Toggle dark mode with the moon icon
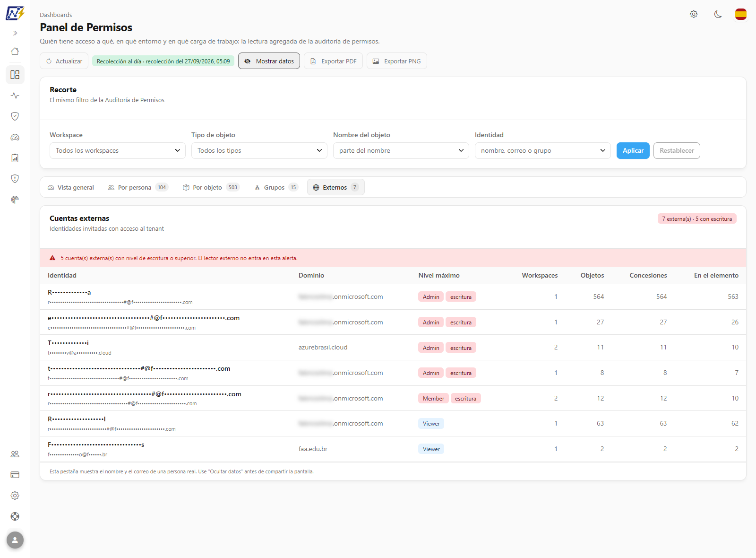This screenshot has width=756, height=558. 718,14
